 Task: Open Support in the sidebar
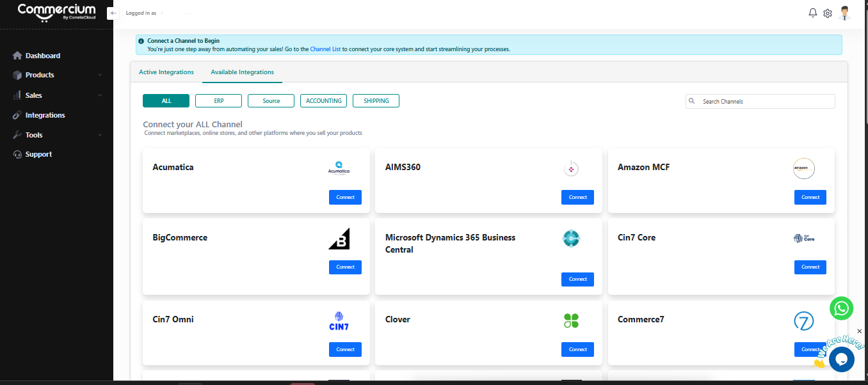pyautogui.click(x=39, y=154)
